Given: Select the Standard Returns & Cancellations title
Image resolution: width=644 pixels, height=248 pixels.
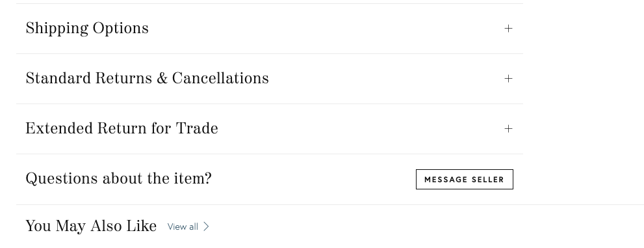Looking at the screenshot, I should 147,79.
